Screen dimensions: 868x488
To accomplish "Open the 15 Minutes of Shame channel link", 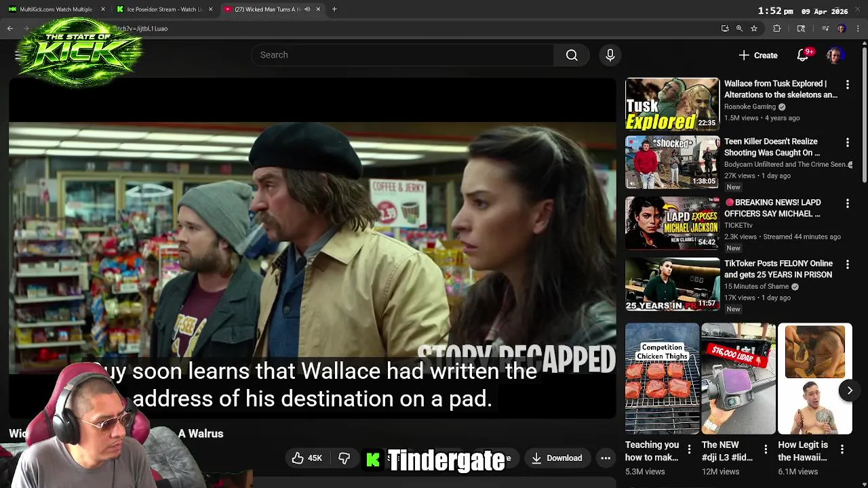I will 756,286.
